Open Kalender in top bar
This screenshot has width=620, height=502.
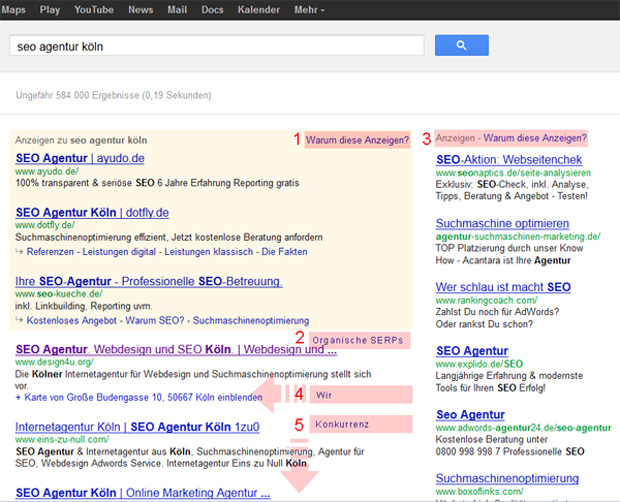pyautogui.click(x=259, y=9)
